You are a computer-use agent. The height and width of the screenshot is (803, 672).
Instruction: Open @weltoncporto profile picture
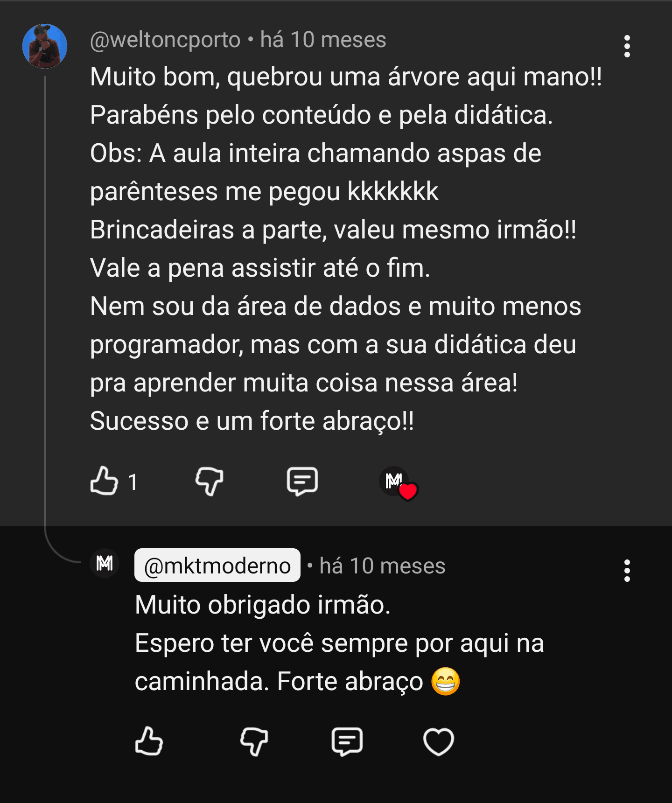coord(45,46)
